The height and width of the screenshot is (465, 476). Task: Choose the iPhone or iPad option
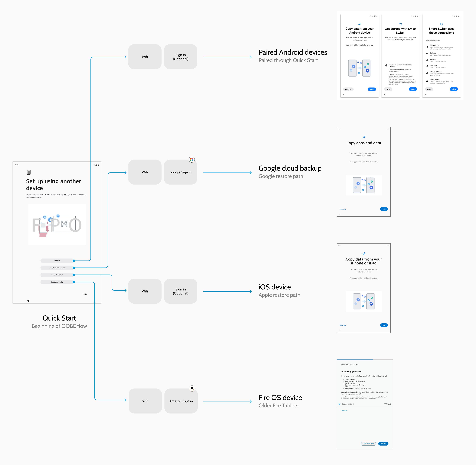(x=57, y=275)
